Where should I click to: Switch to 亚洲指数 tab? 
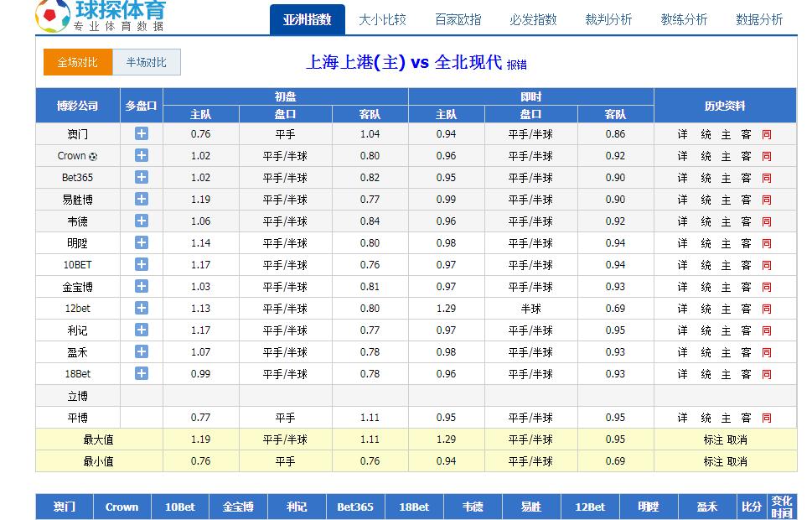click(x=307, y=19)
